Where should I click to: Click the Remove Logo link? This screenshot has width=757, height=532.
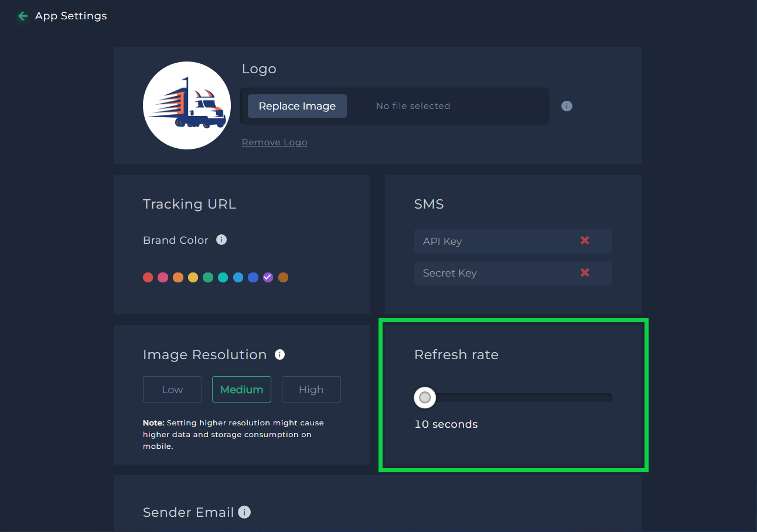coord(274,142)
